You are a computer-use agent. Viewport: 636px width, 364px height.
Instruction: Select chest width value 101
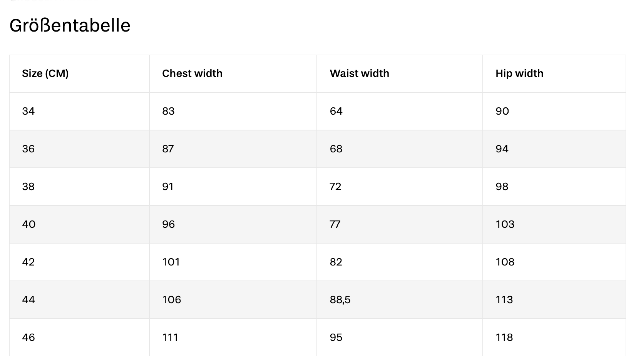click(x=171, y=262)
